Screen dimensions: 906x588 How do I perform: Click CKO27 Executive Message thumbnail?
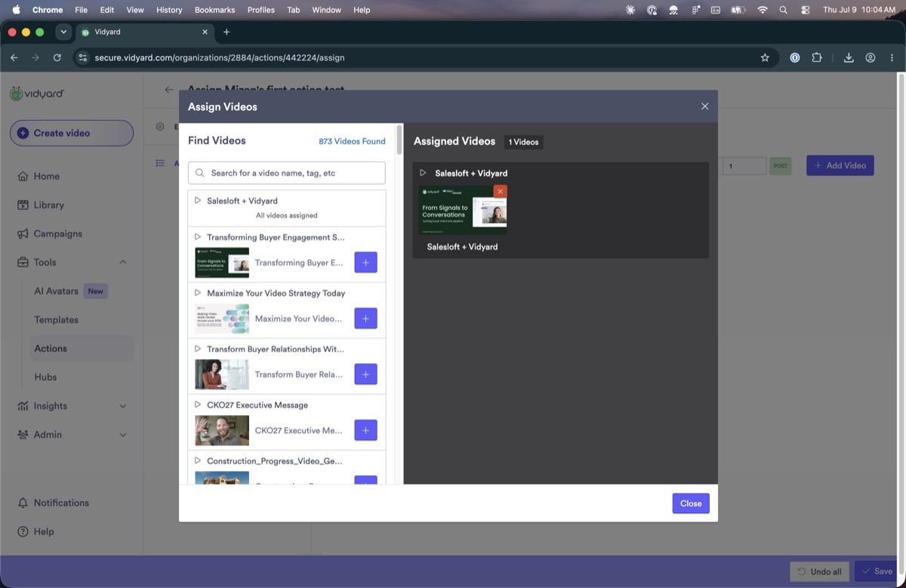pyautogui.click(x=222, y=430)
